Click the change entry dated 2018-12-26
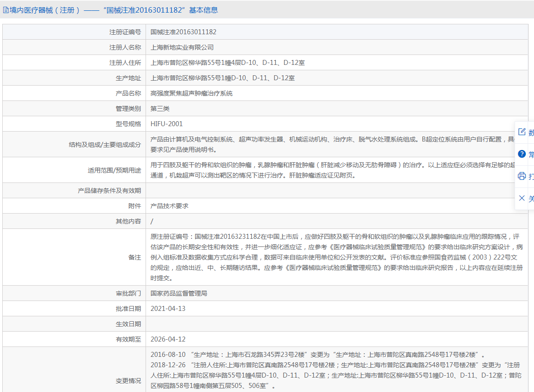The image size is (534, 392). tap(336, 375)
